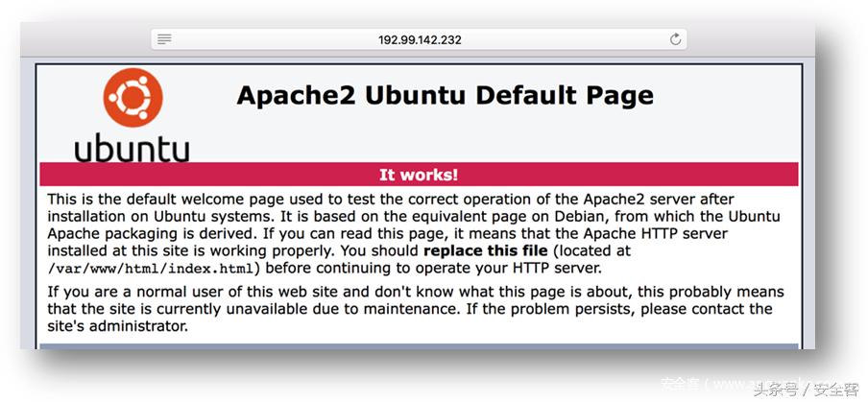Click the text 'Ubuntu systems' in first paragraph

[x=194, y=216]
